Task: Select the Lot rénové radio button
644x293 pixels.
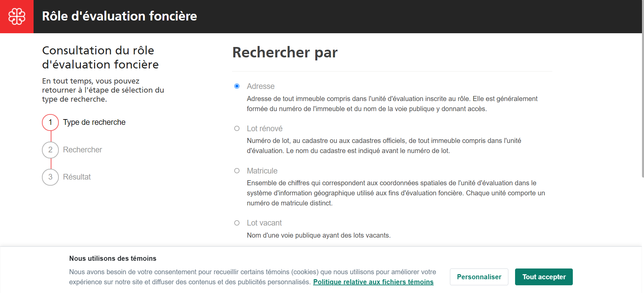Action: pos(237,129)
